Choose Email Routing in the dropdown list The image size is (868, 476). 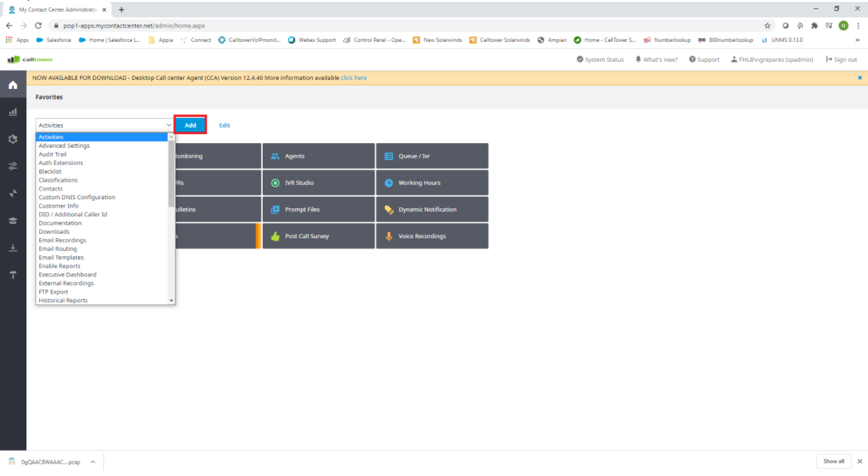coord(58,249)
